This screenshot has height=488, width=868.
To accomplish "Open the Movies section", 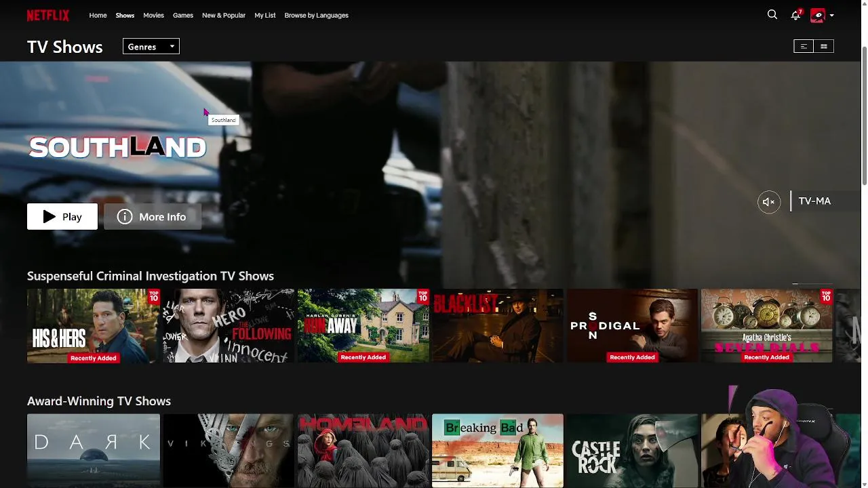I will tap(153, 15).
